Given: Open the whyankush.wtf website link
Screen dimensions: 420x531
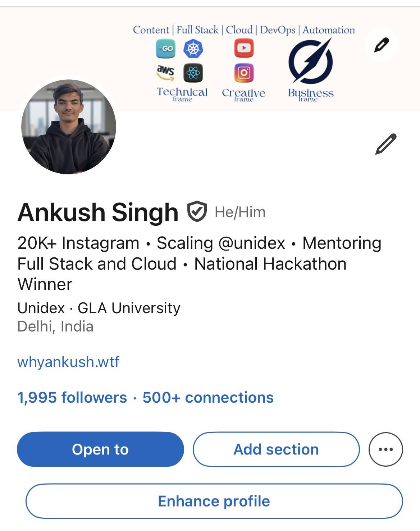Looking at the screenshot, I should pyautogui.click(x=68, y=362).
